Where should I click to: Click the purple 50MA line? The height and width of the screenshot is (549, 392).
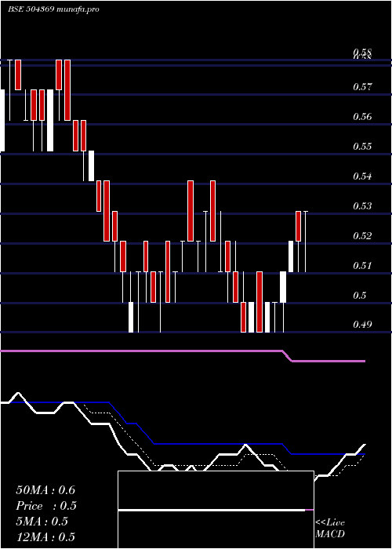[182, 351]
